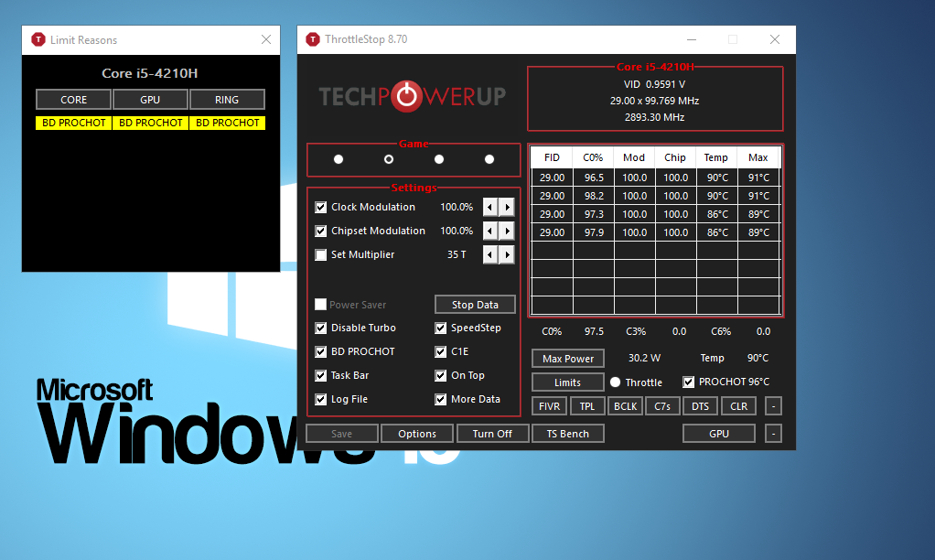Close the Limit Reasons window

coord(266,39)
